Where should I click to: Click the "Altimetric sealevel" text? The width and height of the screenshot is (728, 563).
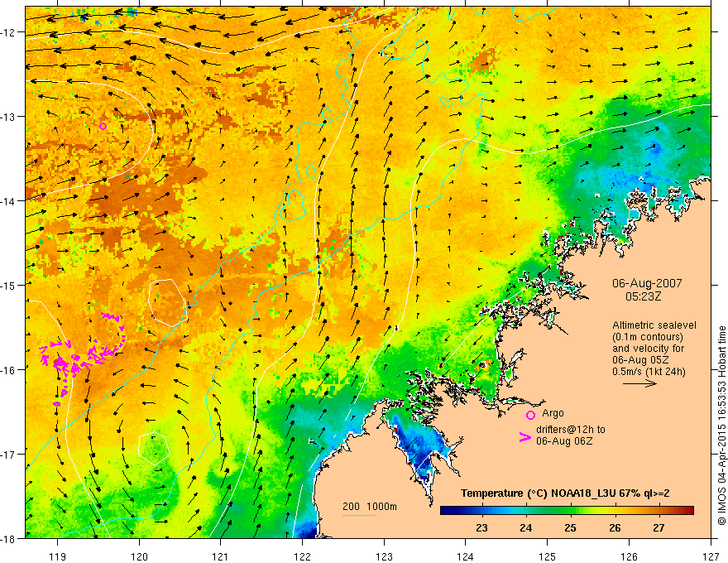(654, 325)
